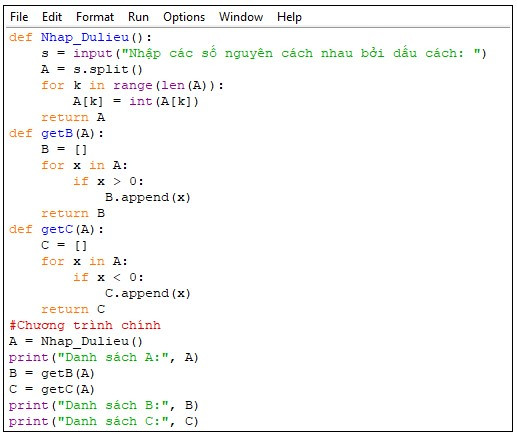Click the 'for k in range(len(A)):' line
The width and height of the screenshot is (517, 437).
[x=132, y=85]
